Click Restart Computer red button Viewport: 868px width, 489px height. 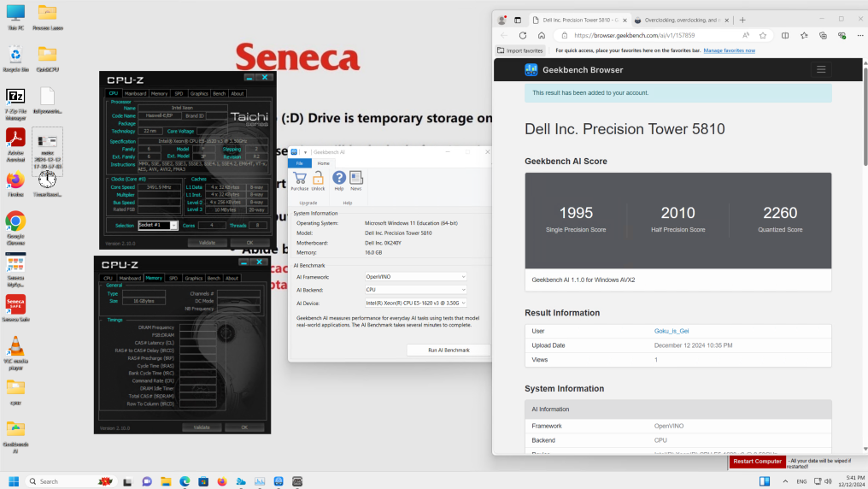[x=757, y=462]
